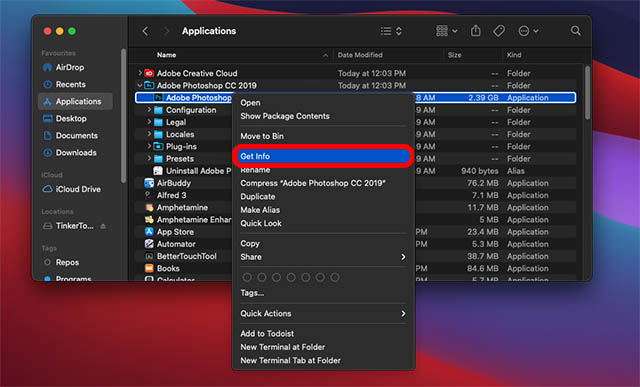This screenshot has height=387, width=640.
Task: Select the Amphetamine Enhancer app icon
Action: [x=149, y=220]
